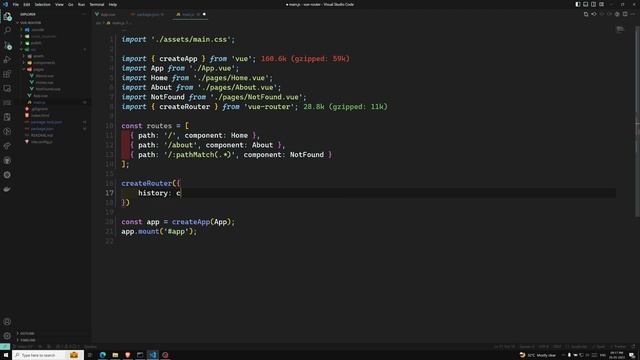
Task: Open Home.vue in the file tree
Action: (44, 82)
